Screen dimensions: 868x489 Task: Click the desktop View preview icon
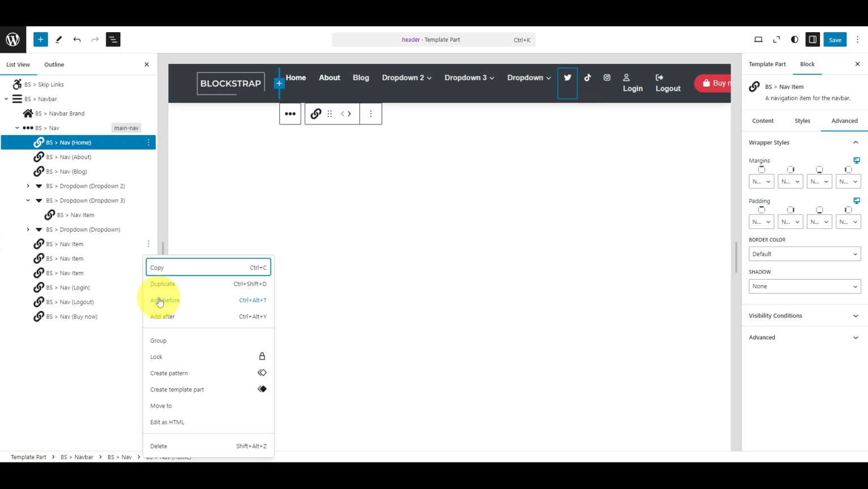[x=758, y=40]
